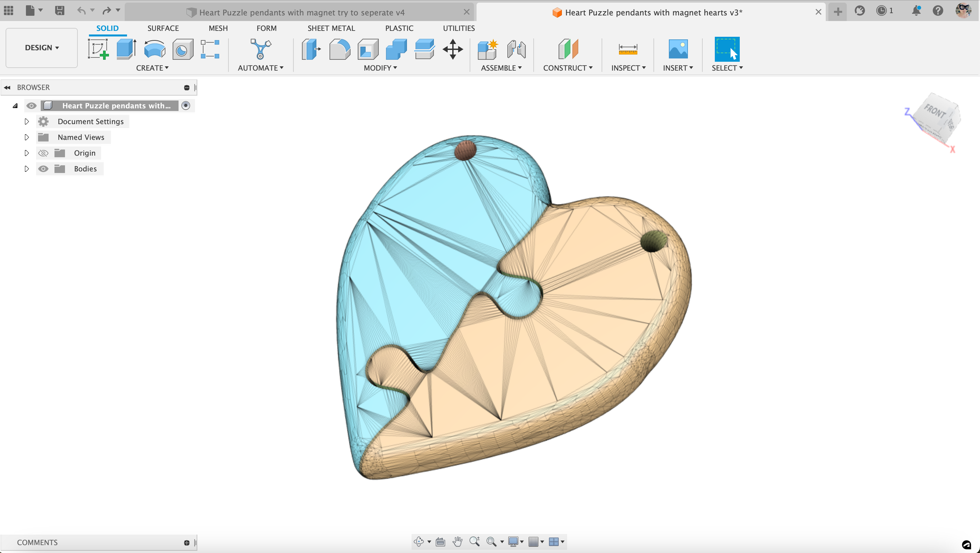Toggle visibility of Bodies folder
The image size is (980, 553).
[43, 168]
